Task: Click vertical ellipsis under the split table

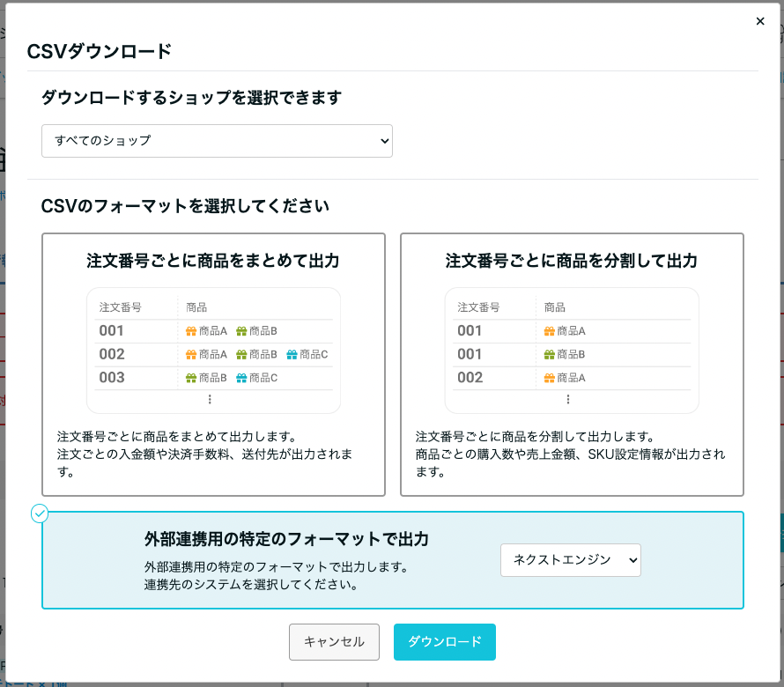Action: click(x=568, y=399)
